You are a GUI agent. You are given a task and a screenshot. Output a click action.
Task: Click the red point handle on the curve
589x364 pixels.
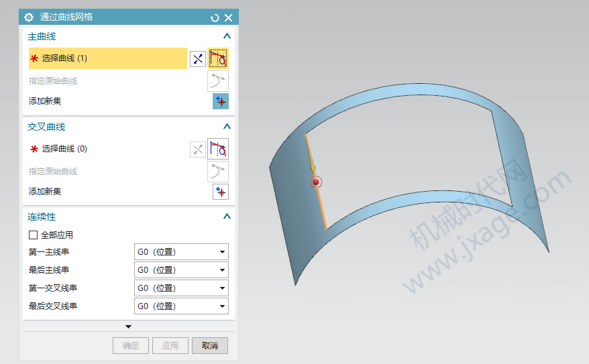point(316,182)
